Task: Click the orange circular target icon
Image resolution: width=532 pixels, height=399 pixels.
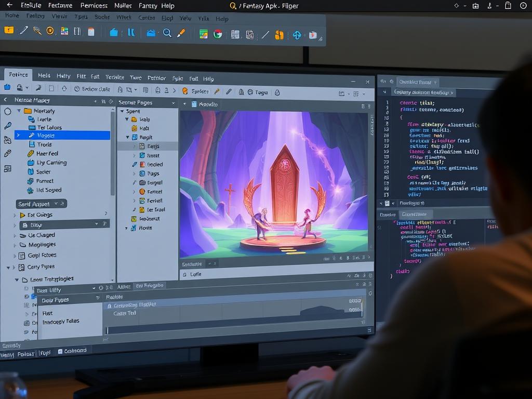Action: [50, 31]
